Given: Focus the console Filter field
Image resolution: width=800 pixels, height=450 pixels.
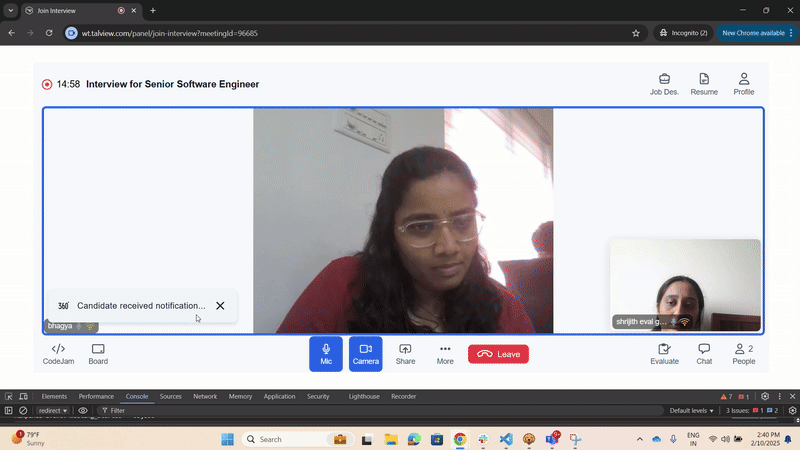Looking at the screenshot, I should click(x=380, y=410).
